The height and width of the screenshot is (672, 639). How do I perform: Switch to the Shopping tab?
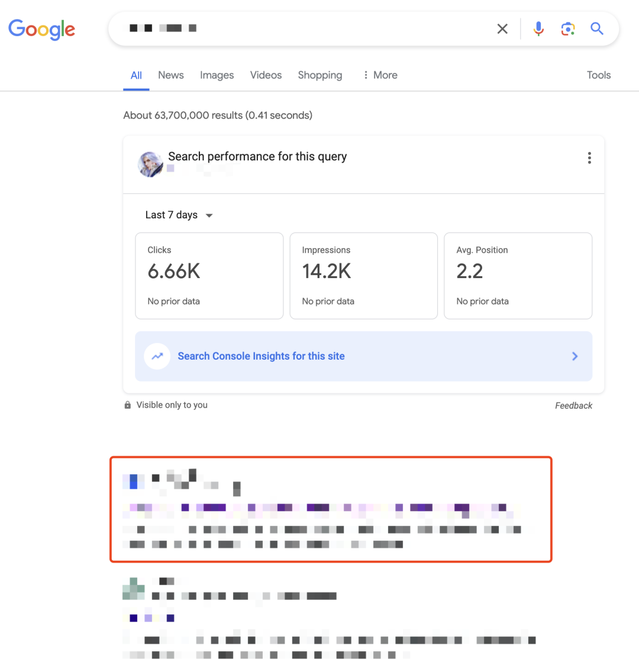[319, 75]
